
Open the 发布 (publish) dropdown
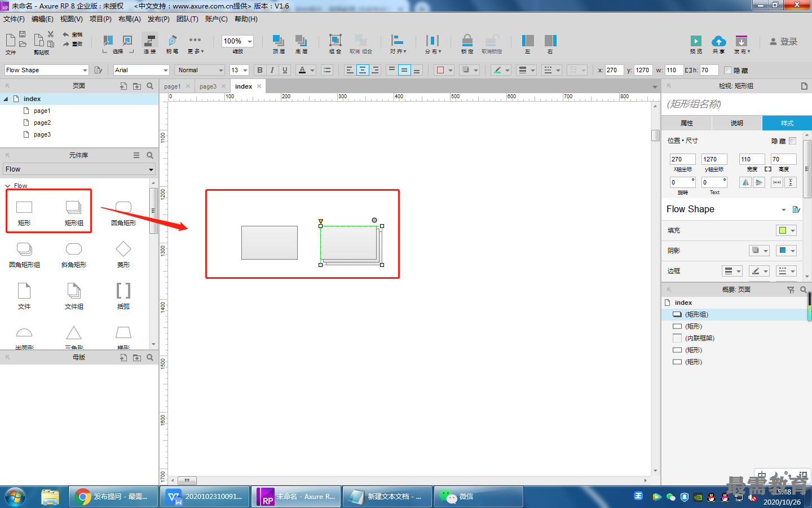point(742,44)
